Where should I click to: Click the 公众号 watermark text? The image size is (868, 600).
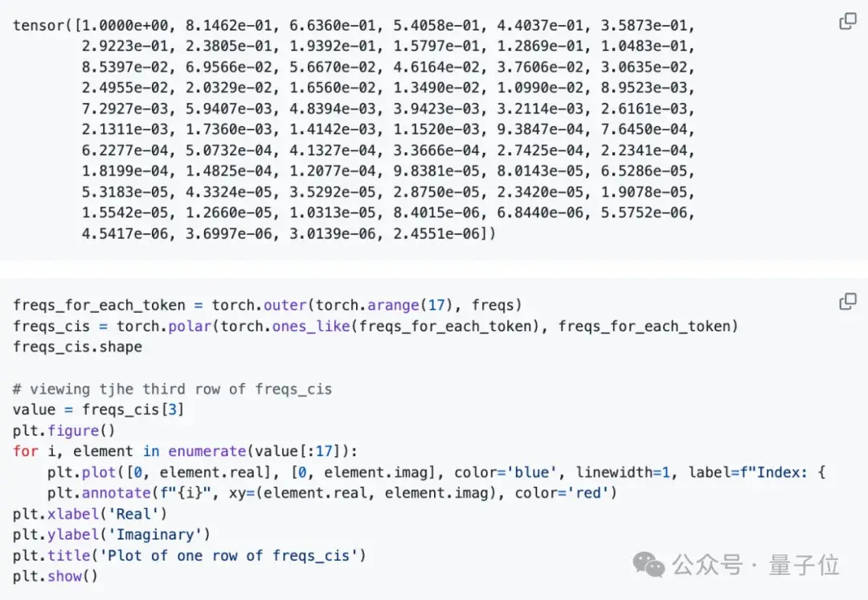(x=707, y=565)
